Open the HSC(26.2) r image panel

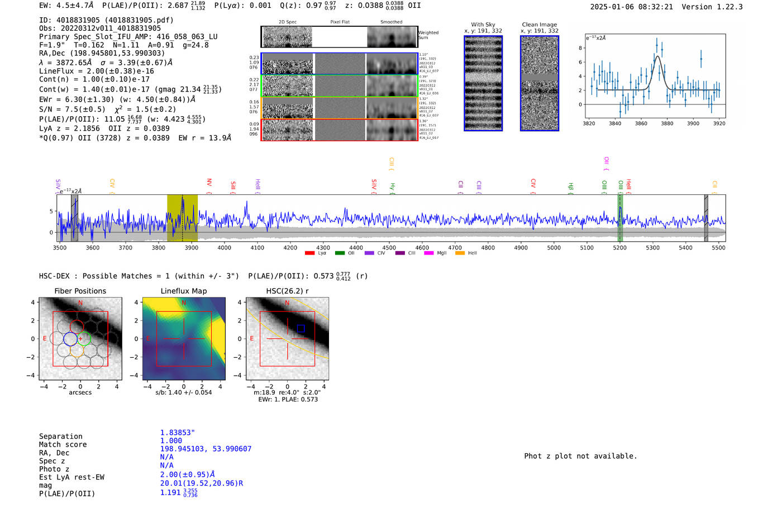click(x=287, y=338)
